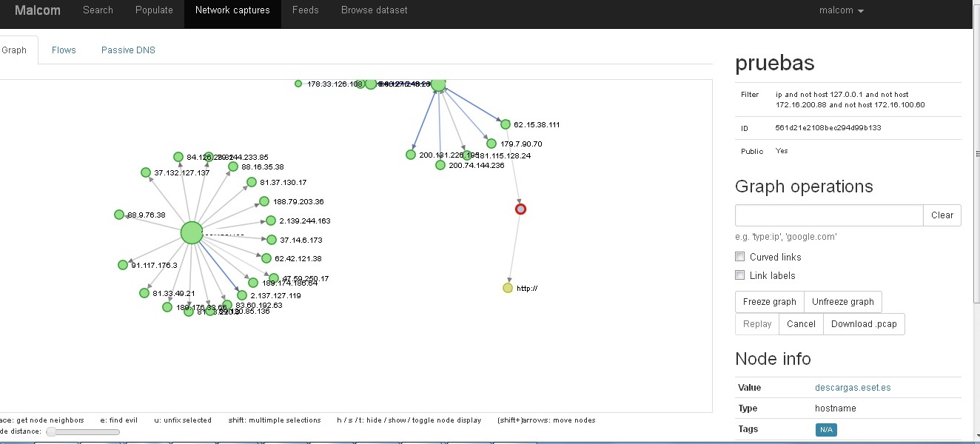980x444 pixels.
Task: Click the Download .pcap button
Action: (x=864, y=324)
